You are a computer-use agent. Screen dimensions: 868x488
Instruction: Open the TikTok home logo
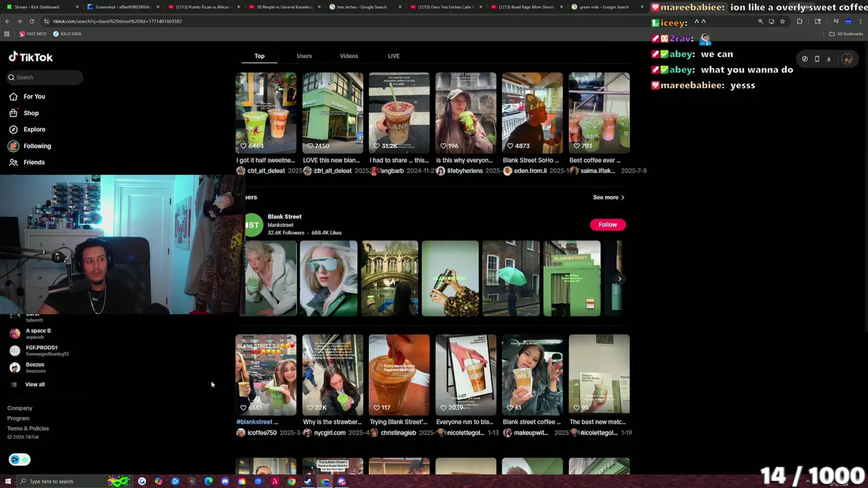pyautogui.click(x=31, y=58)
